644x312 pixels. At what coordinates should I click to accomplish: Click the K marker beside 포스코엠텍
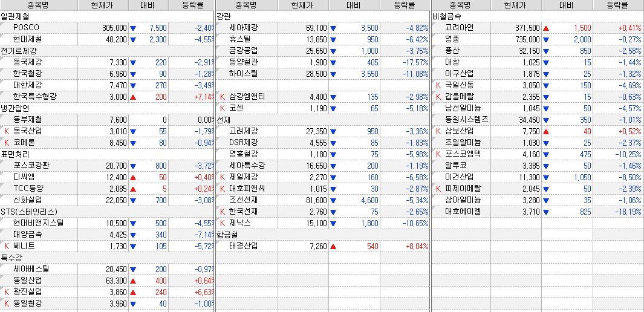coord(438,154)
